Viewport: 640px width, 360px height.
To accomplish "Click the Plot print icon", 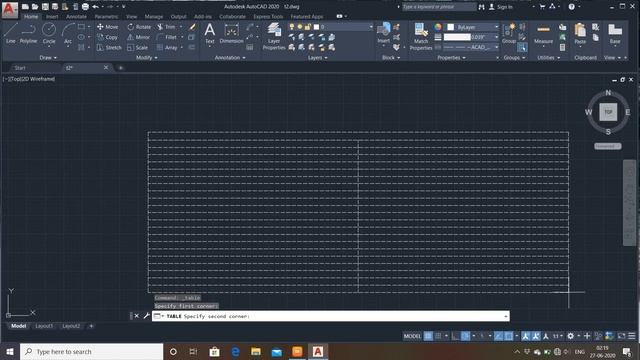I will (85, 7).
